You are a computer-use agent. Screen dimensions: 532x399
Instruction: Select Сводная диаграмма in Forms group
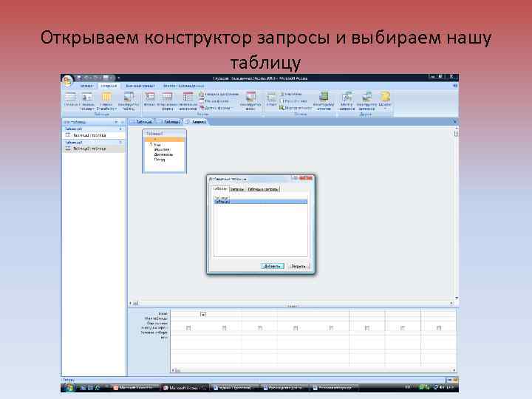point(219,94)
